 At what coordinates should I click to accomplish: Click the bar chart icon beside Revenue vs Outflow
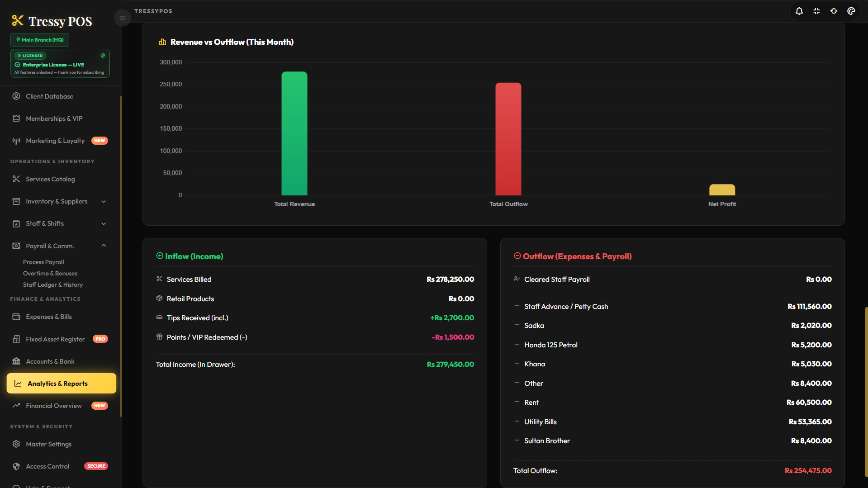pos(162,42)
